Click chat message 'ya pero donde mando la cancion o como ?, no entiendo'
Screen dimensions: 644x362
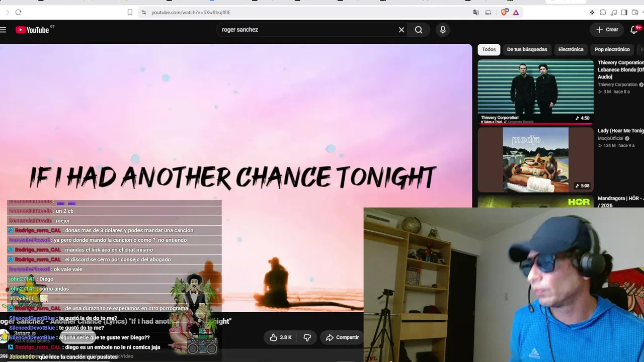coord(120,240)
